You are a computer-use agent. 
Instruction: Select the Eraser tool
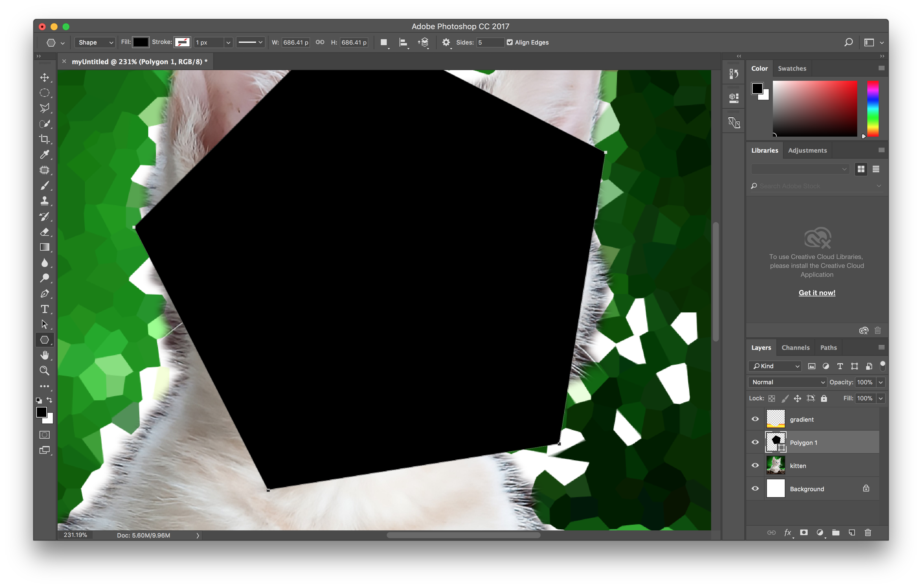pyautogui.click(x=45, y=232)
